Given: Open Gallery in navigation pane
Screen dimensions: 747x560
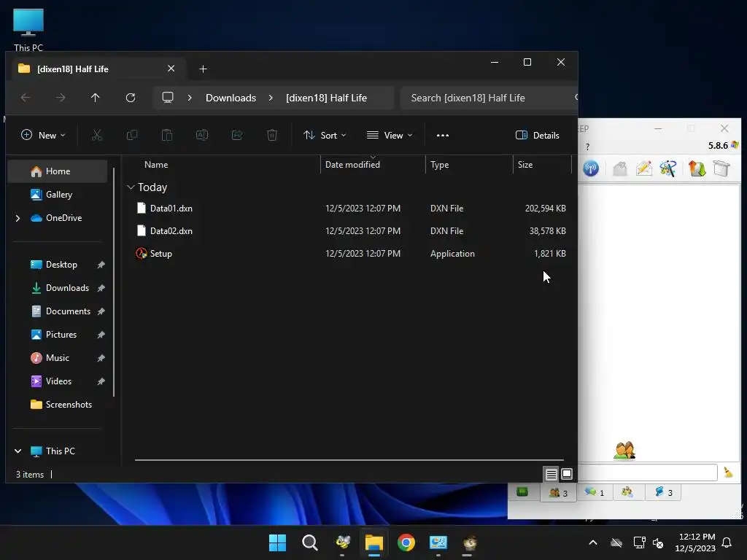Looking at the screenshot, I should 58,195.
